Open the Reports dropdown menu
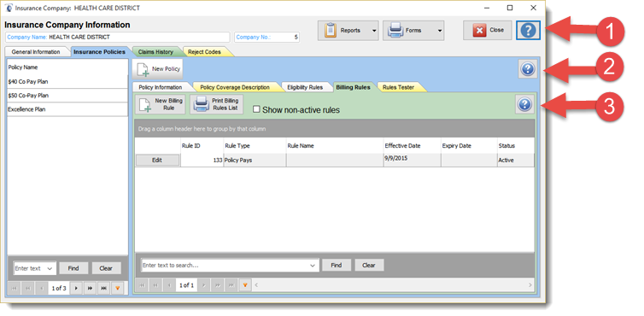The width and height of the screenshot is (644, 316). tap(374, 31)
